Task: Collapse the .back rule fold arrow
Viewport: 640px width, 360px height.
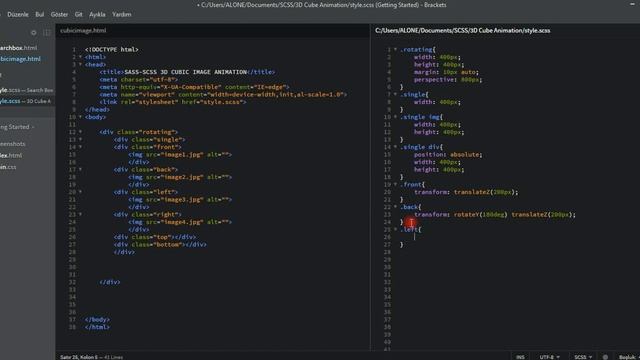Action: pyautogui.click(x=395, y=207)
